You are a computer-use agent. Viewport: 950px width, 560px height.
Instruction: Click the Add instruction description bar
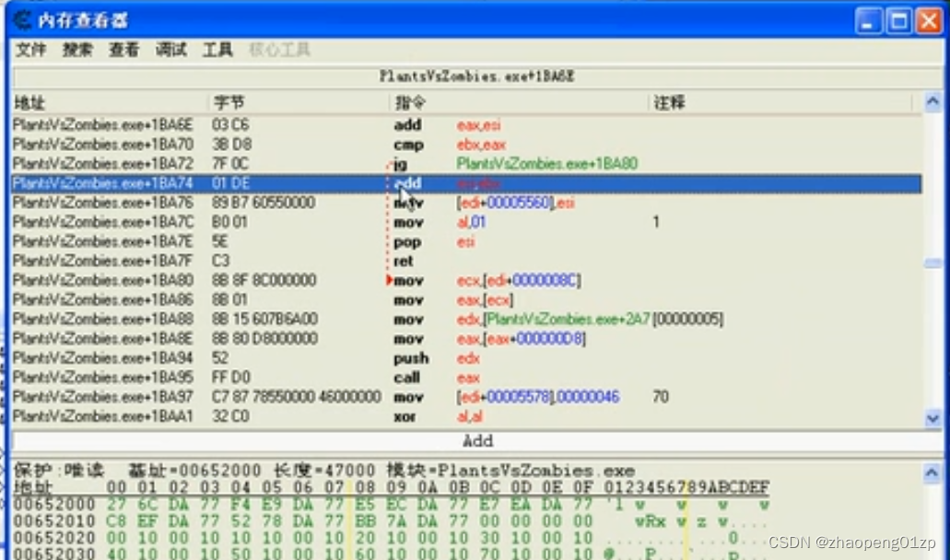tap(477, 441)
